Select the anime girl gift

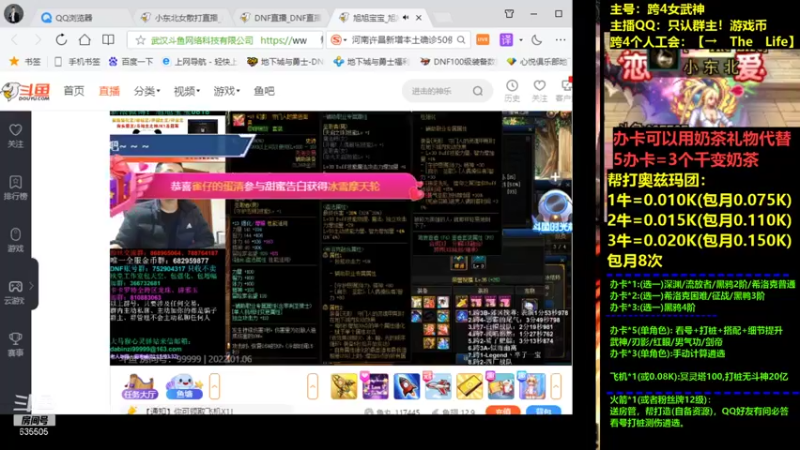[x=532, y=386]
